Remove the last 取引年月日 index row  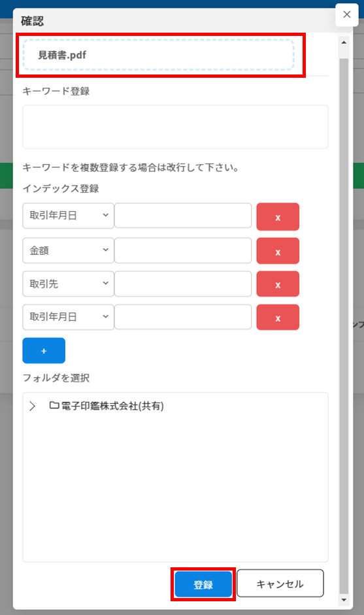click(278, 318)
